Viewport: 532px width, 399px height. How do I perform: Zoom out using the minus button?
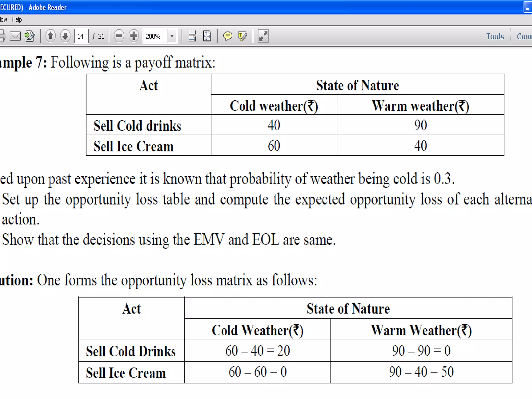click(119, 36)
